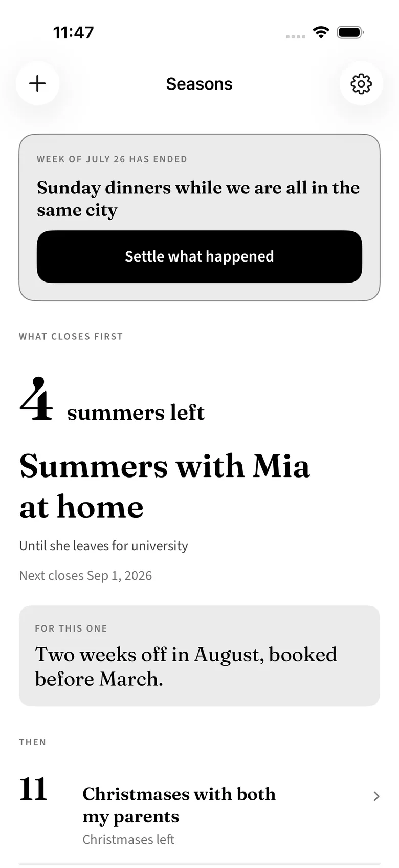
Task: Select the Two weeks off in August note
Action: [x=186, y=666]
